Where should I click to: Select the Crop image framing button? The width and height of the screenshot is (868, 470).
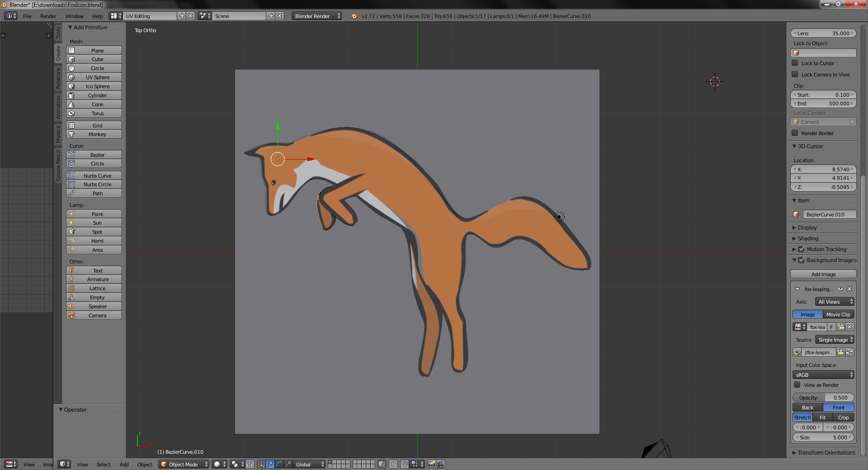coord(843,418)
